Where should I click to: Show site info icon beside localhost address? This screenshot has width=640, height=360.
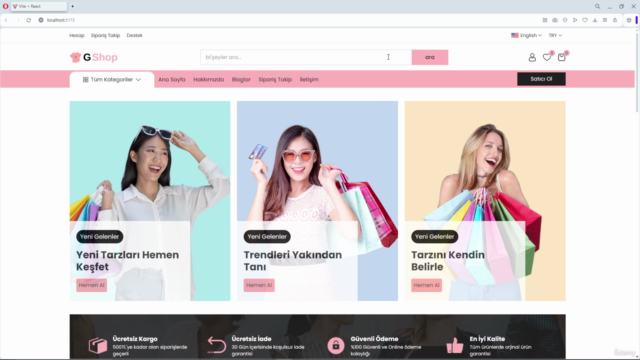coord(41,20)
